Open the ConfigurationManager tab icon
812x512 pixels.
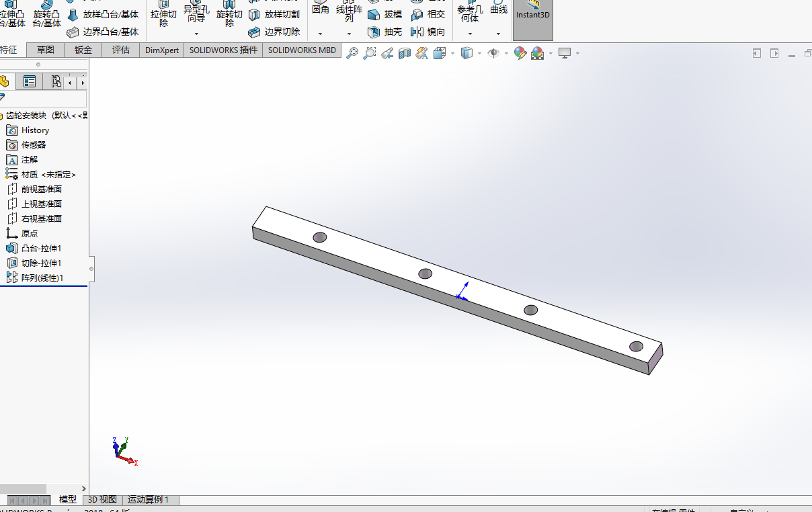click(54, 82)
